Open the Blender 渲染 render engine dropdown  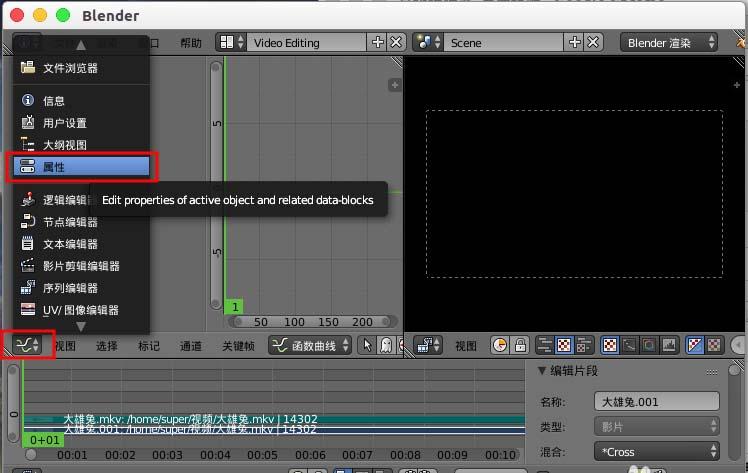(669, 43)
